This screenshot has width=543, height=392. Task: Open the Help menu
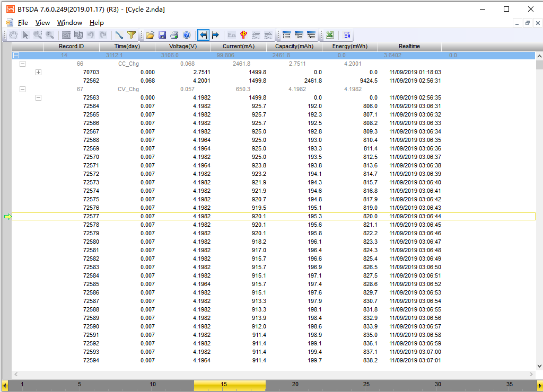pos(97,22)
